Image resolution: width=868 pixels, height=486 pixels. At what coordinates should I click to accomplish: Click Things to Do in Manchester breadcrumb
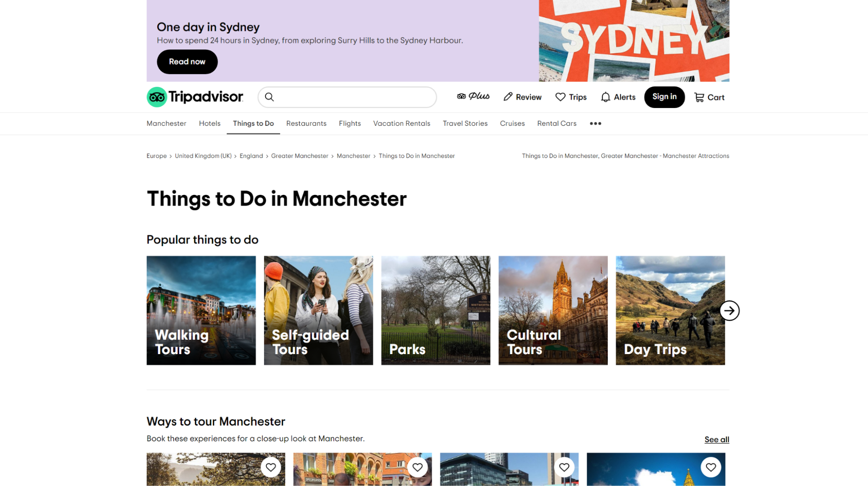point(416,156)
